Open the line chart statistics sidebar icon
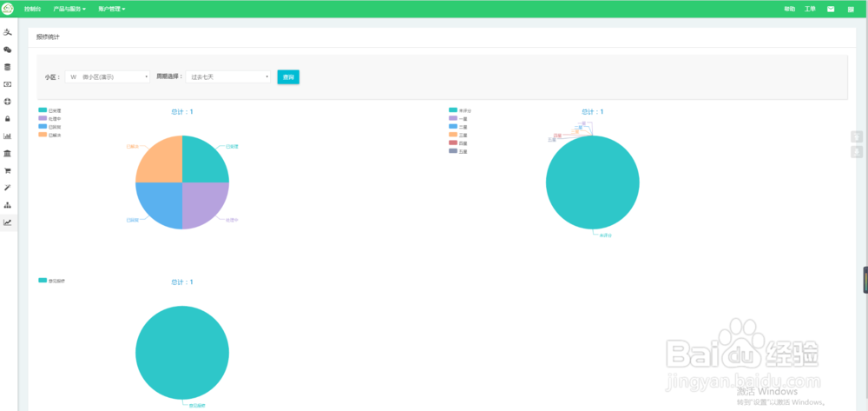The image size is (868, 411). pyautogui.click(x=8, y=222)
